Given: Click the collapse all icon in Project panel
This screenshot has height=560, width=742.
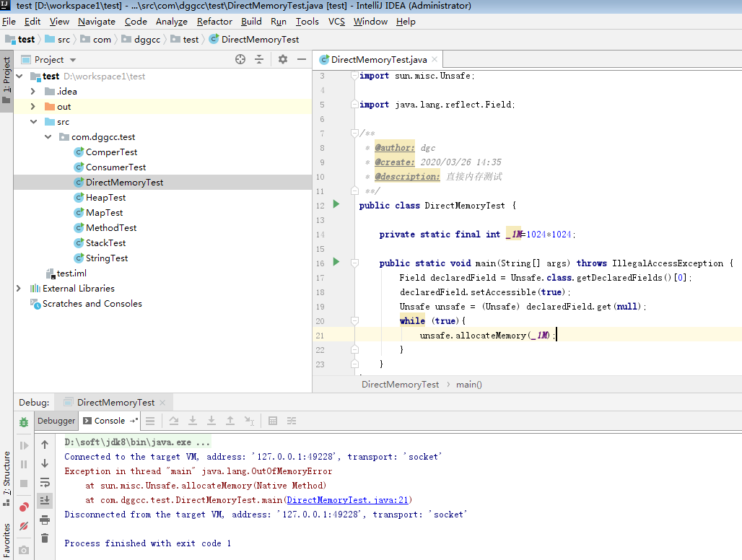Looking at the screenshot, I should pos(259,59).
